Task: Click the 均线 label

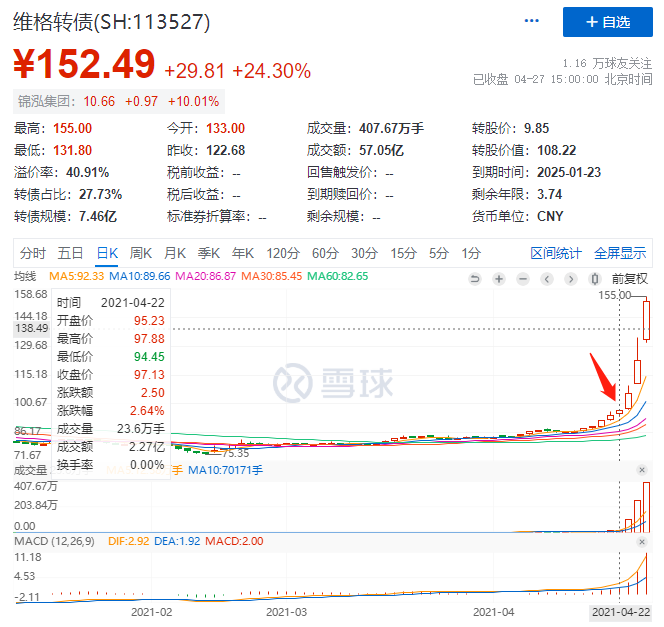Action: 25,276
